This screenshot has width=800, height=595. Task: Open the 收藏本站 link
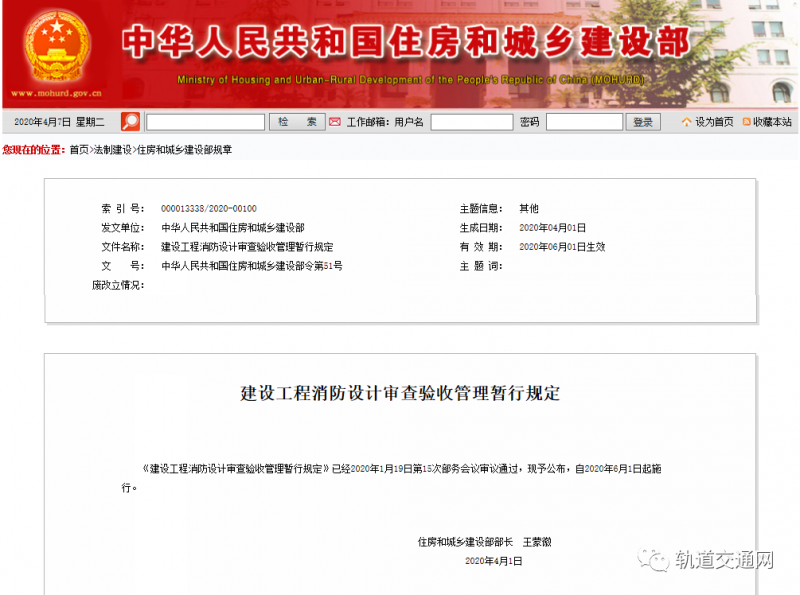pos(772,122)
